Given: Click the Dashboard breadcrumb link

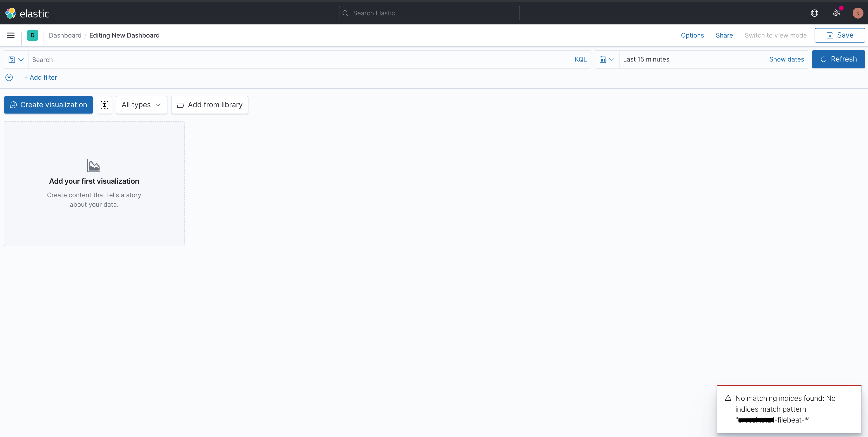Looking at the screenshot, I should [65, 35].
